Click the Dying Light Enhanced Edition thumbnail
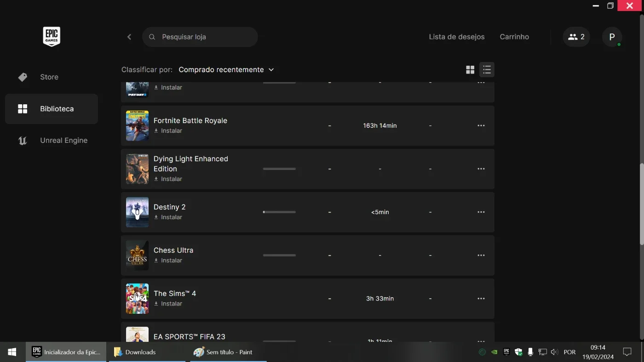The width and height of the screenshot is (644, 362). [137, 169]
